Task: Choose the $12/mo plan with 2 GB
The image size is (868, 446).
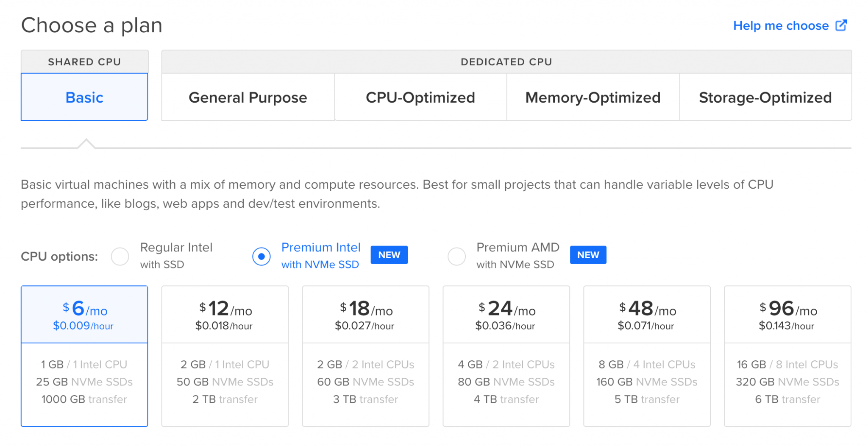Action: coord(225,356)
